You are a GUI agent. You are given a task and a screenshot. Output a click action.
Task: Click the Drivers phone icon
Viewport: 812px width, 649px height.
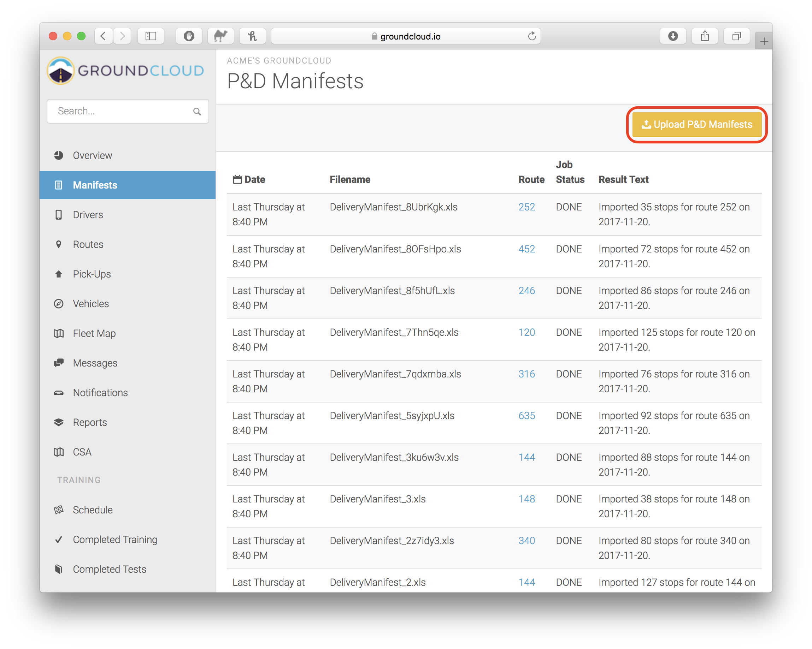click(x=58, y=215)
